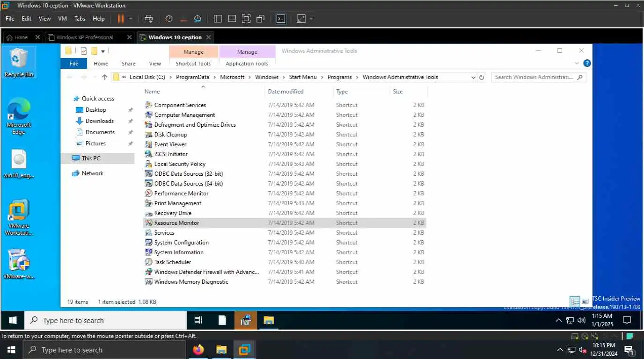Show hidden icons on host tray
The width and height of the screenshot is (644, 359).
560,350
